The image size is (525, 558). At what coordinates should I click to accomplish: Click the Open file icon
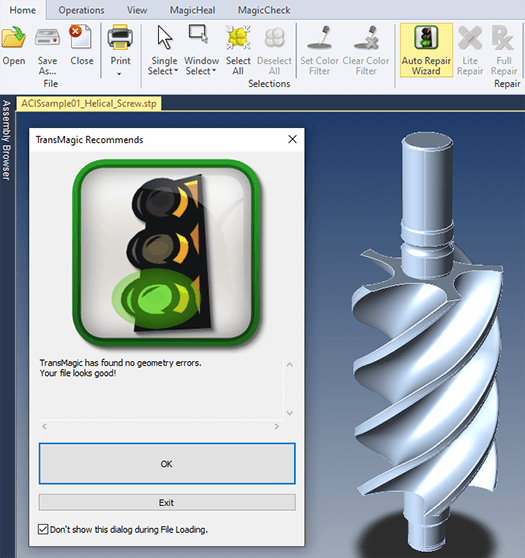click(14, 37)
